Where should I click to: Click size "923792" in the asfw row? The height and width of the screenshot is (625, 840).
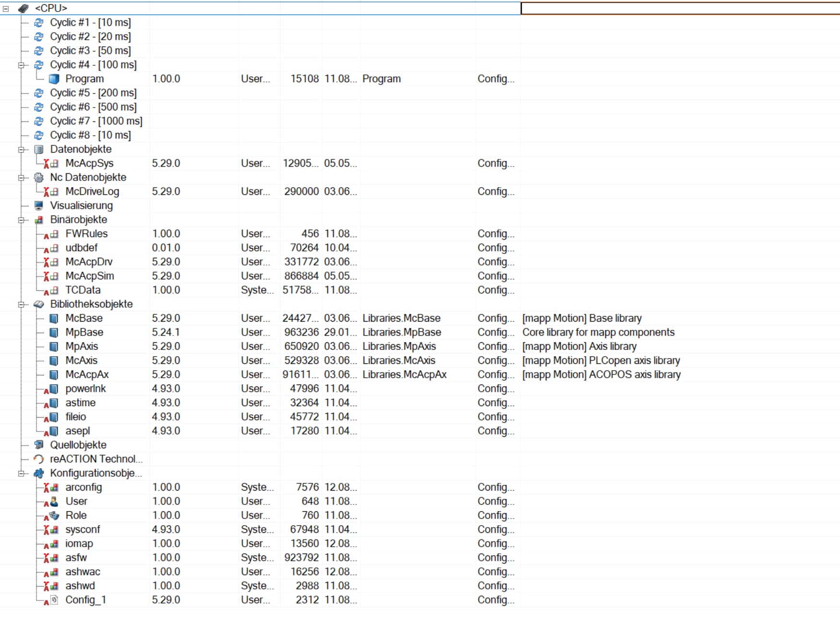click(301, 558)
